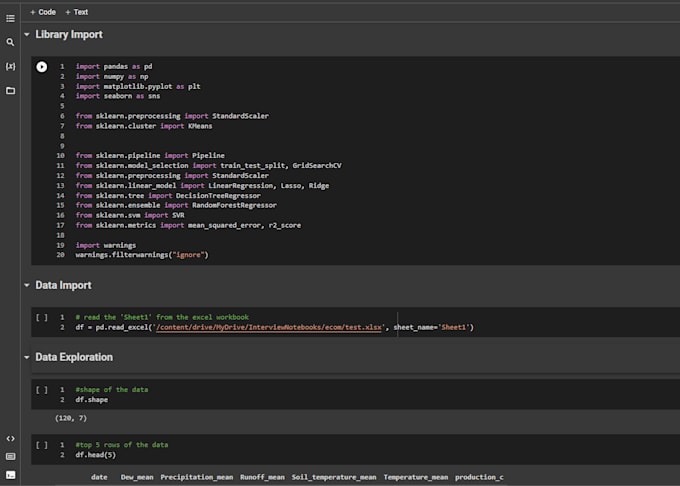Image resolution: width=680 pixels, height=486 pixels.
Task: Open the variables {x} panel icon
Action: 10,66
